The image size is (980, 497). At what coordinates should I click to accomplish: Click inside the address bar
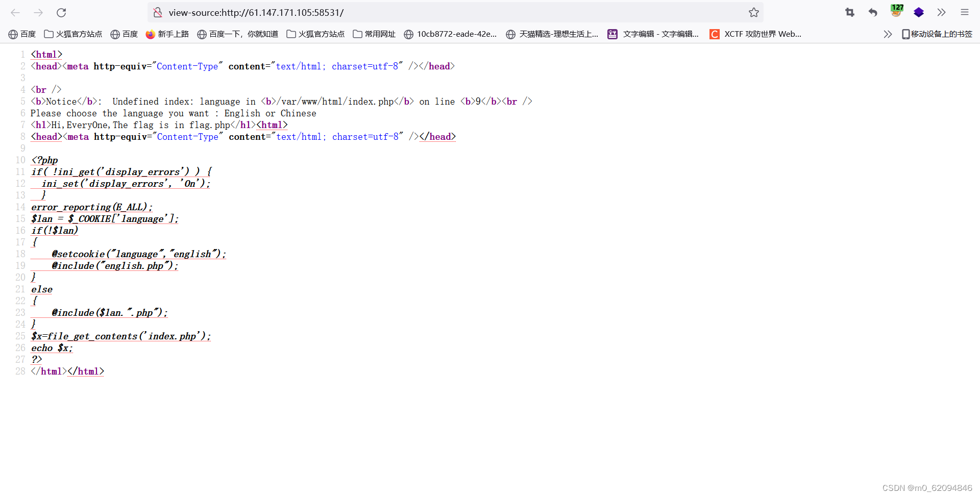(408, 13)
